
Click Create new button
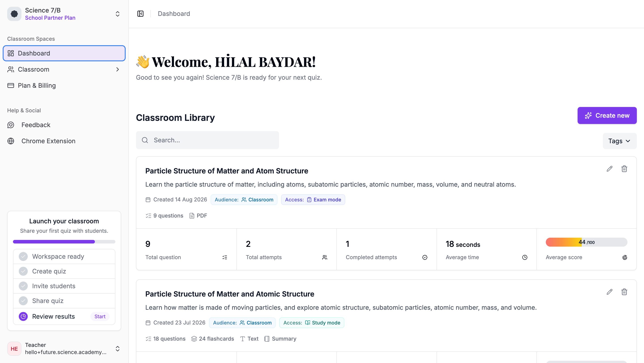click(607, 115)
